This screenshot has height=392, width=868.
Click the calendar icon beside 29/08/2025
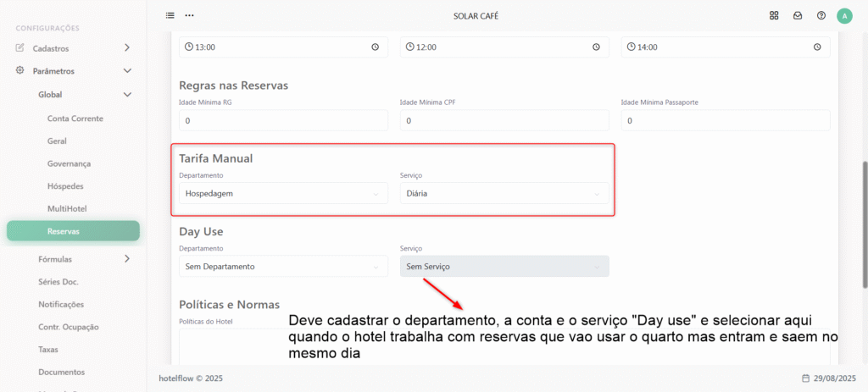805,378
